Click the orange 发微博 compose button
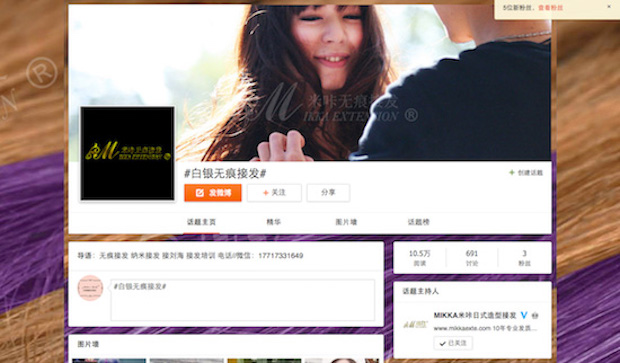The width and height of the screenshot is (620, 363). pyautogui.click(x=213, y=193)
